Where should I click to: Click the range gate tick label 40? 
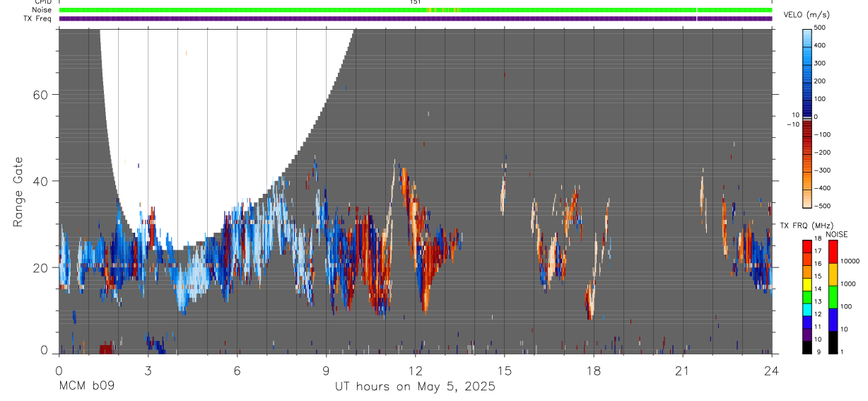(x=40, y=181)
